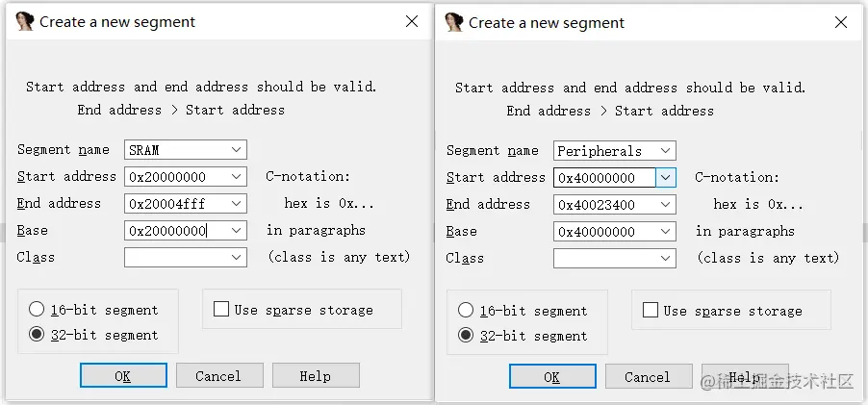Select 32-bit segment in Peripherals dialog

click(466, 336)
